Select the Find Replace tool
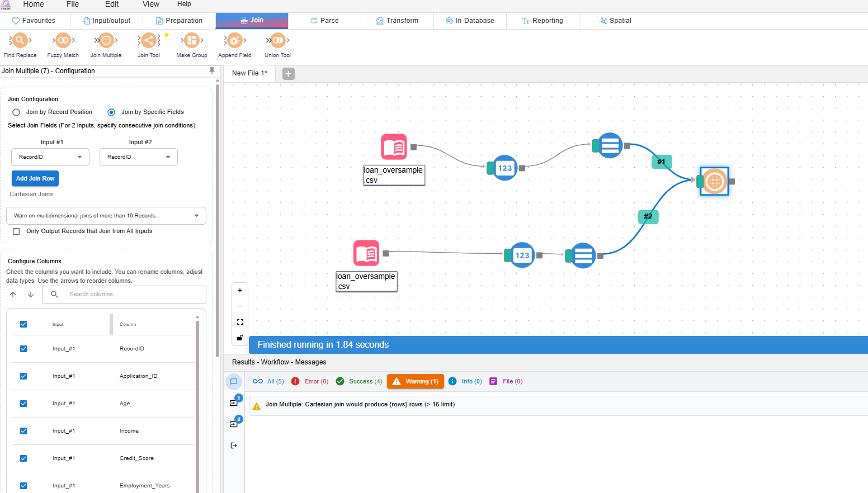Screen dimensions: 868x493 pos(20,41)
